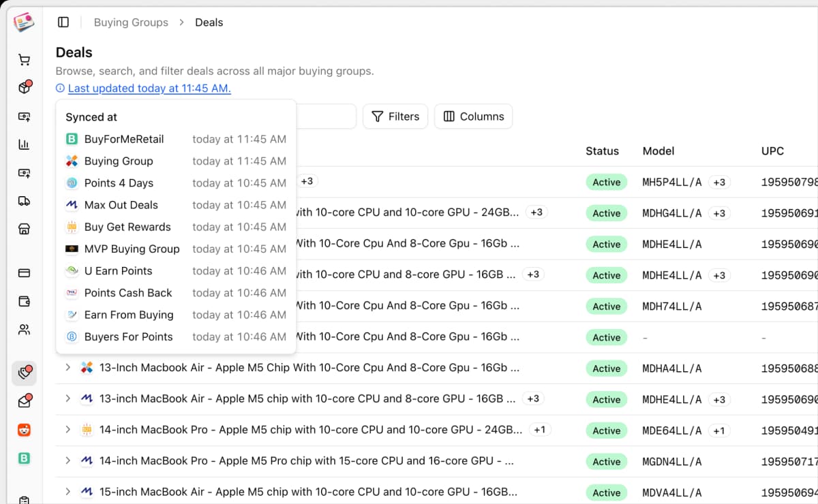Select the highlighted deals tag sidebar icon
This screenshot has width=818, height=504.
click(x=24, y=373)
